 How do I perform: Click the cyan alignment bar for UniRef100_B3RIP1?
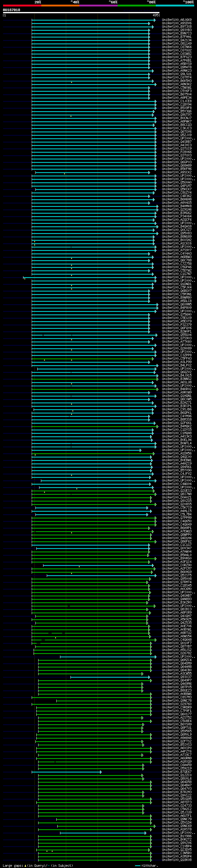(x=94, y=406)
